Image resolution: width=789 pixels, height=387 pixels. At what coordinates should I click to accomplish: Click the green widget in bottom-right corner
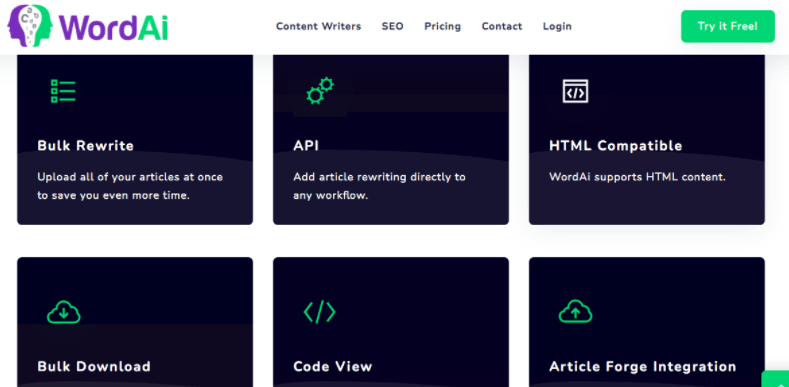point(775,379)
